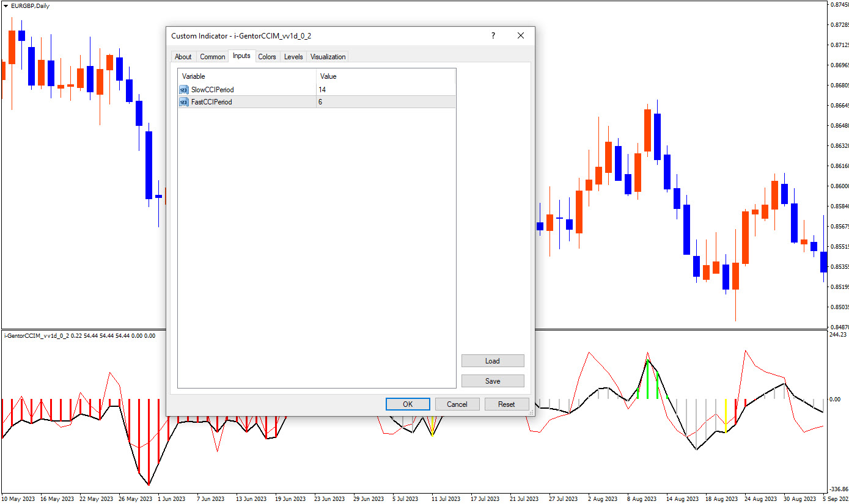The height and width of the screenshot is (504, 849).
Task: Click the EURGBP,Daily chart label
Action: pos(30,5)
